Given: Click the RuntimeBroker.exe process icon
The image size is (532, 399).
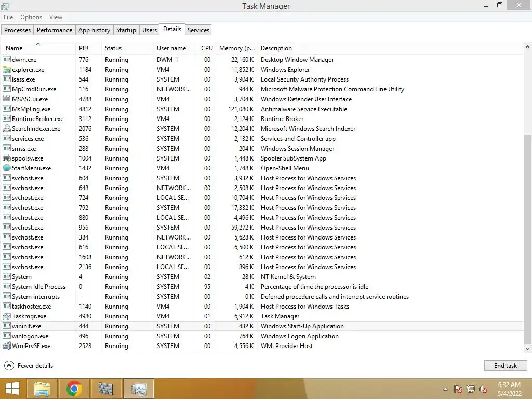Looking at the screenshot, I should coord(6,119).
